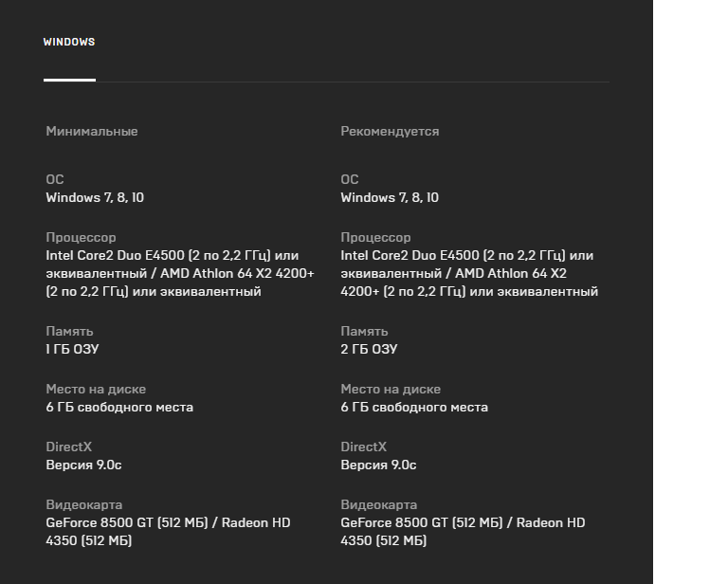Click the minimum ОС value Windows 7, 8, 10

click(x=95, y=198)
